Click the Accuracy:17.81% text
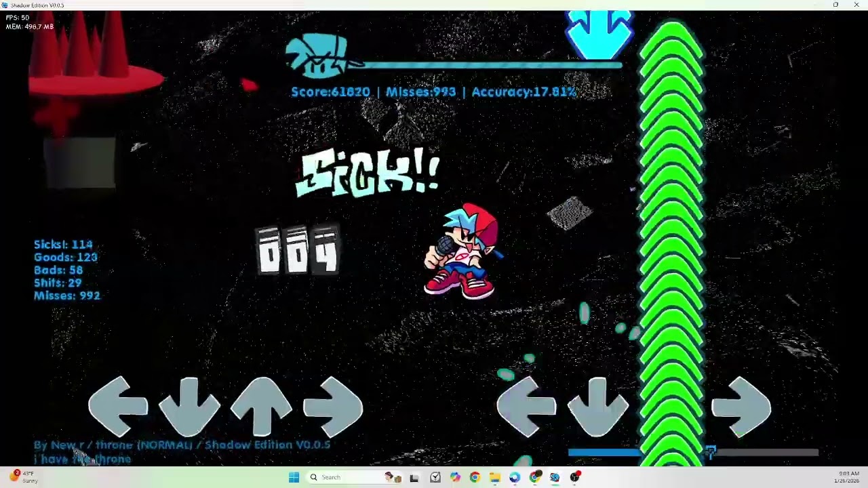The height and width of the screenshot is (488, 868). click(x=524, y=91)
